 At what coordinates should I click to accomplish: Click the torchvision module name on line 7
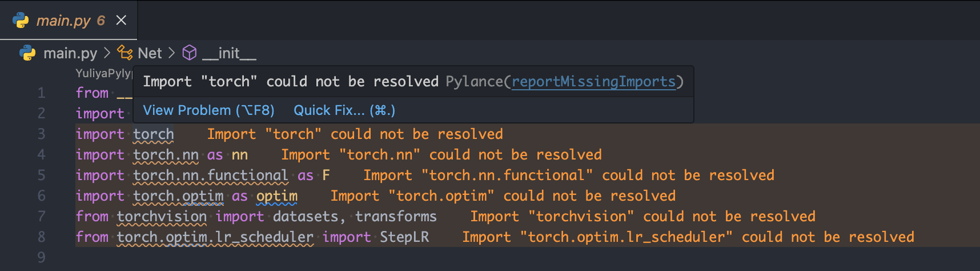pyautogui.click(x=162, y=217)
